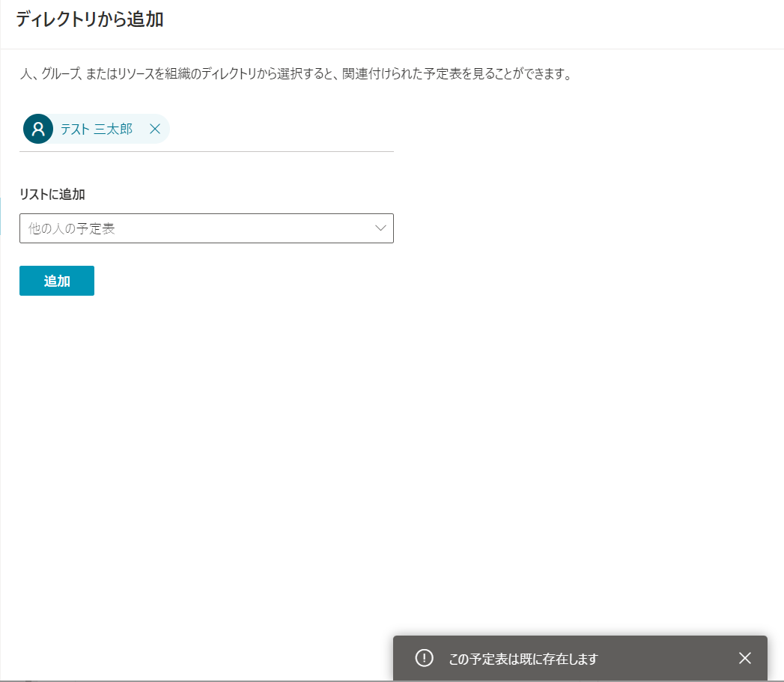Select the X icon on the テスト 三太郎 chip
This screenshot has width=784, height=682.
click(x=156, y=128)
